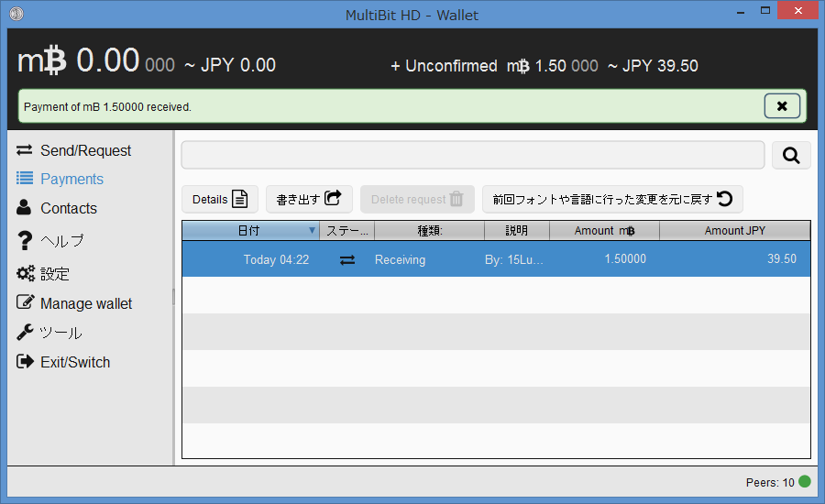Image resolution: width=825 pixels, height=504 pixels.
Task: Click the ステー... status column header
Action: pos(346,230)
